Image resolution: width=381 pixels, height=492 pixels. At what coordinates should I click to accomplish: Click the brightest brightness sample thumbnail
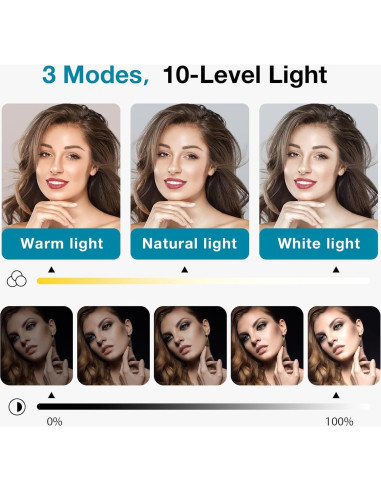344,346
